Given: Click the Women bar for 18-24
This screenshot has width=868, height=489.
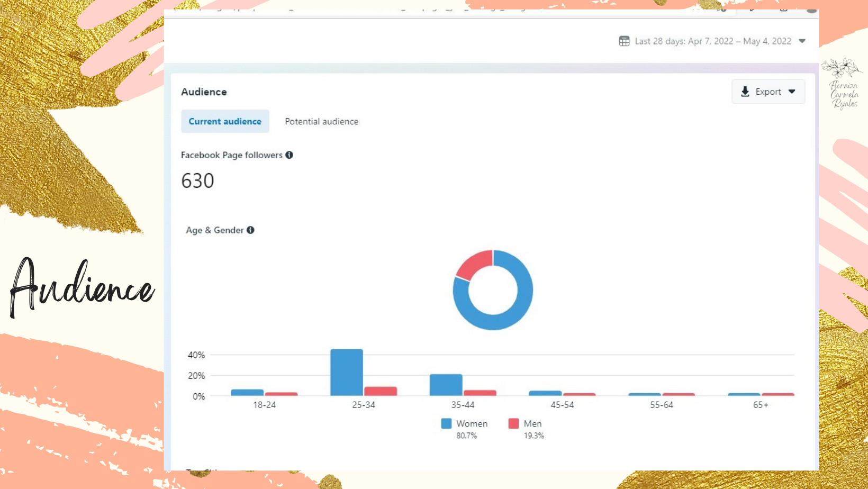Looking at the screenshot, I should coord(247,393).
